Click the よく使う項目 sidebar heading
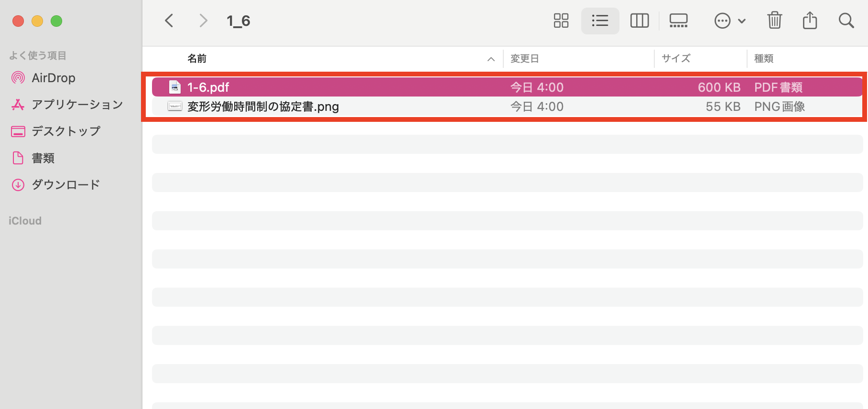Image resolution: width=868 pixels, height=409 pixels. (38, 55)
